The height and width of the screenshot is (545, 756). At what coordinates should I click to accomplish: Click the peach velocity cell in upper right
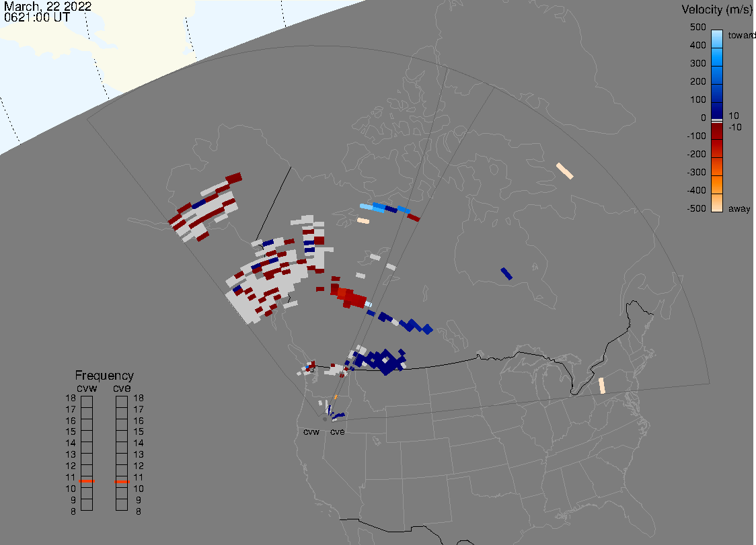[x=565, y=171]
